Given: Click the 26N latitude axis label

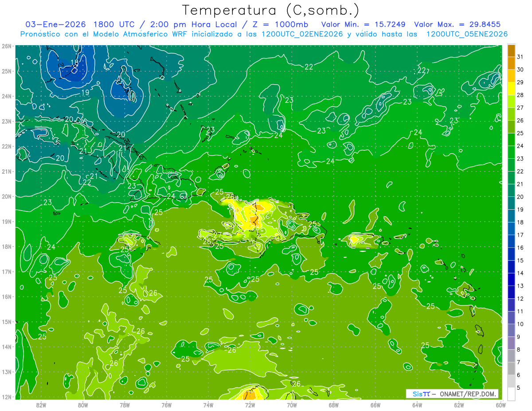Looking at the screenshot, I should (x=7, y=46).
